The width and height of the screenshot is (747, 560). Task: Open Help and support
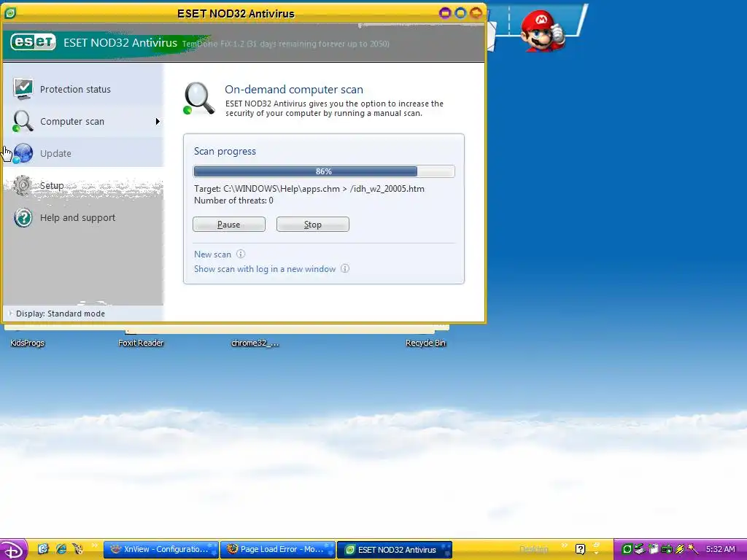pos(83,217)
